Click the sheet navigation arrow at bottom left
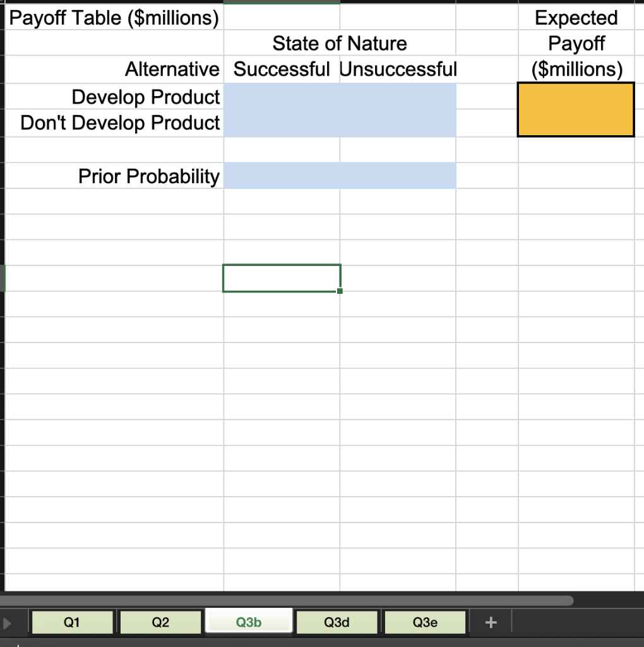Image resolution: width=644 pixels, height=647 pixels. tap(6, 622)
